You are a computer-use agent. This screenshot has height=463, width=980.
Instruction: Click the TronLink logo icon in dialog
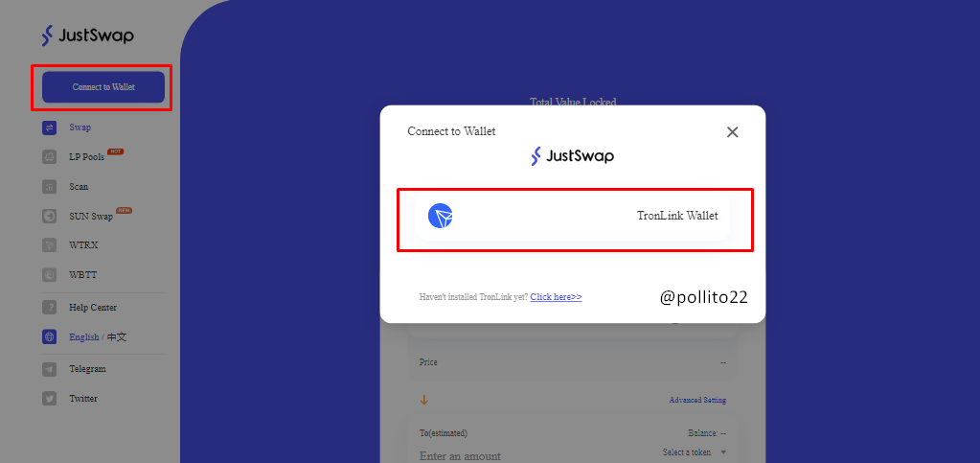(440, 216)
